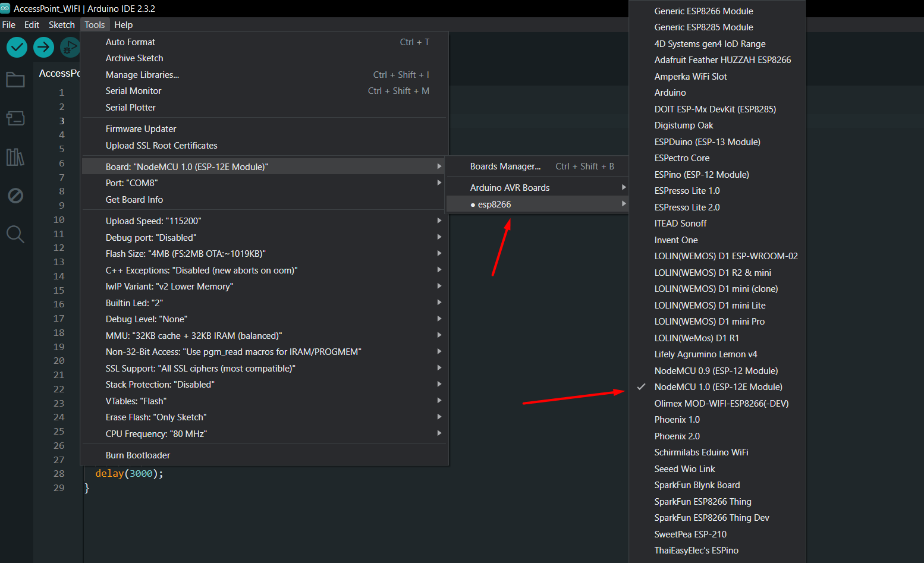The image size is (924, 563).
Task: Choose the Generic ESP8266 Module board
Action: [x=703, y=11]
